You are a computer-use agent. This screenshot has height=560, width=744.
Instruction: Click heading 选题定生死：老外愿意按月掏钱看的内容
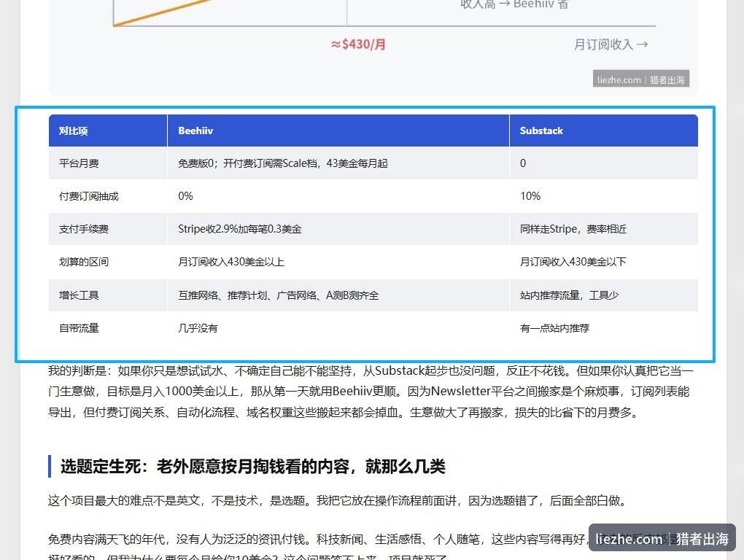(x=253, y=466)
